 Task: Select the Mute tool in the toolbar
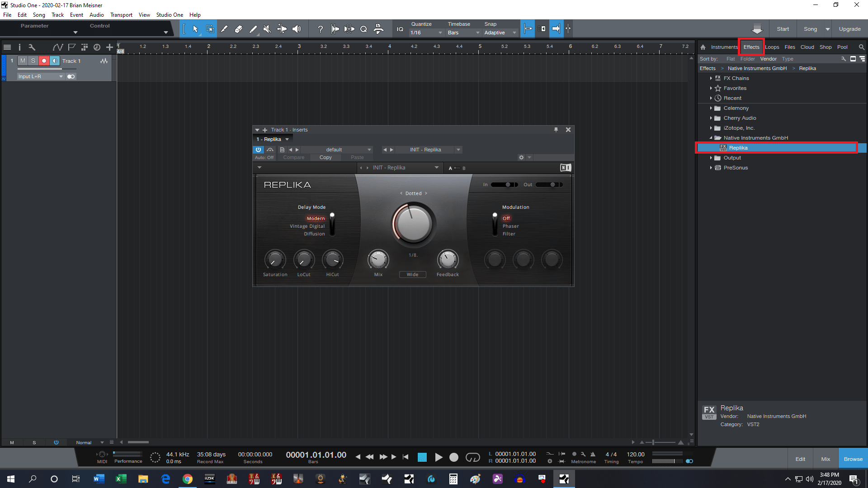267,28
